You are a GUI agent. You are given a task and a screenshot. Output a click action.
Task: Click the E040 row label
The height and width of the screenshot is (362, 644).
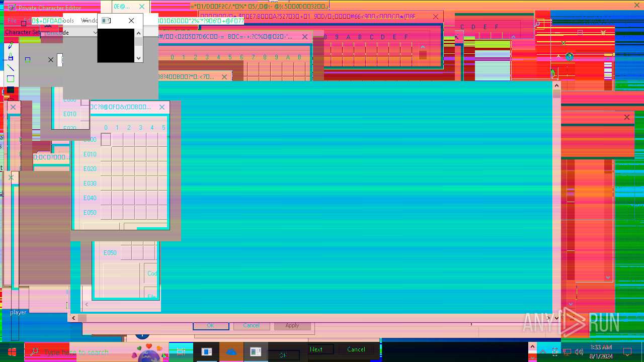(x=90, y=198)
